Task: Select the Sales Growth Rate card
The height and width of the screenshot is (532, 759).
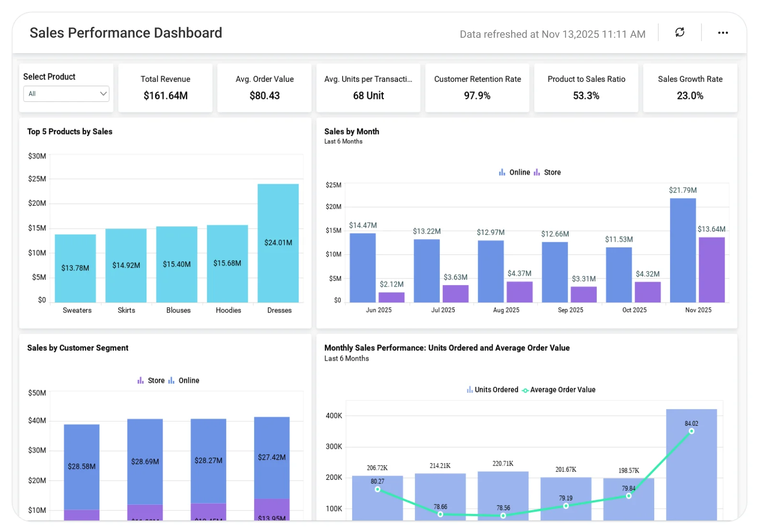Action: (x=690, y=88)
